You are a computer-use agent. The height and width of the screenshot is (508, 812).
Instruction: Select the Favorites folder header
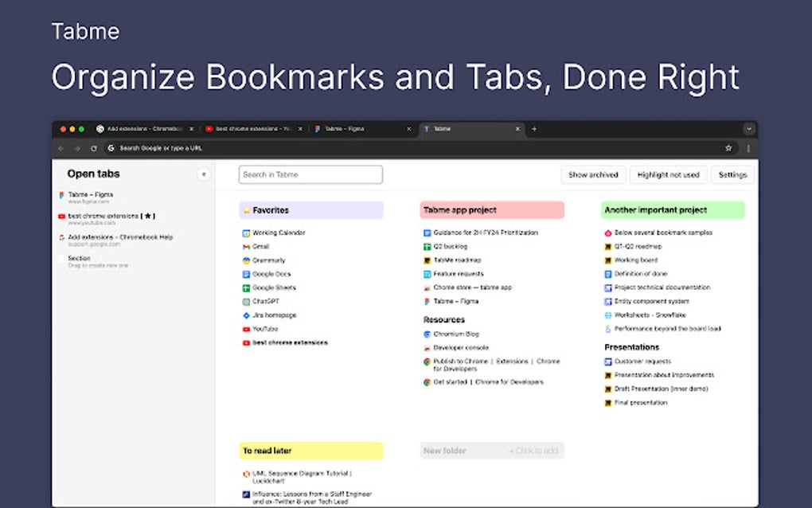point(310,210)
